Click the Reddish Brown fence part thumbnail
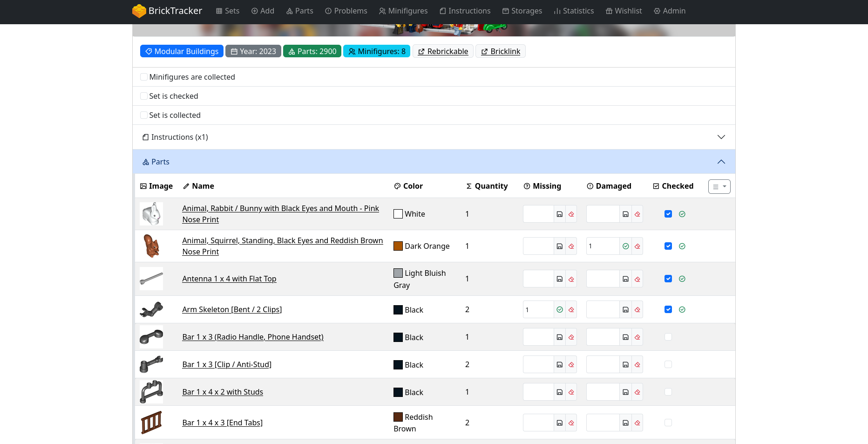Viewport: 868px width, 444px height. coord(151,423)
